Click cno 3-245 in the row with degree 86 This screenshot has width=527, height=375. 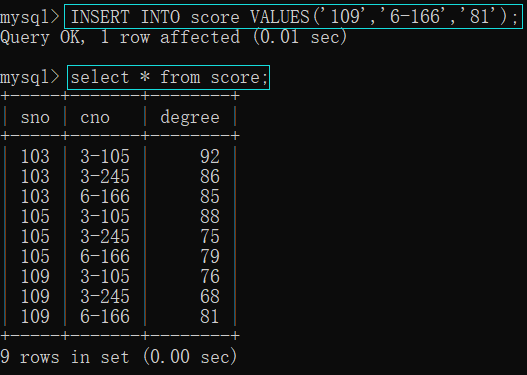105,176
